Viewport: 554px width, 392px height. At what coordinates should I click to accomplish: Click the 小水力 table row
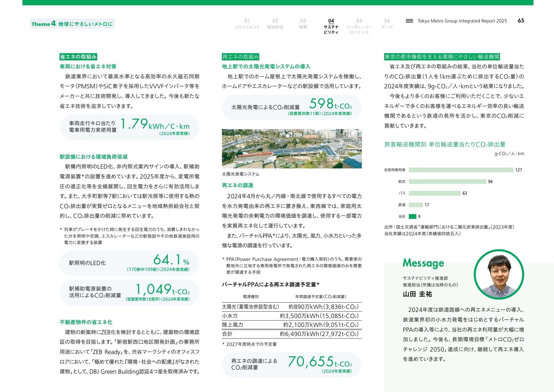(x=292, y=316)
